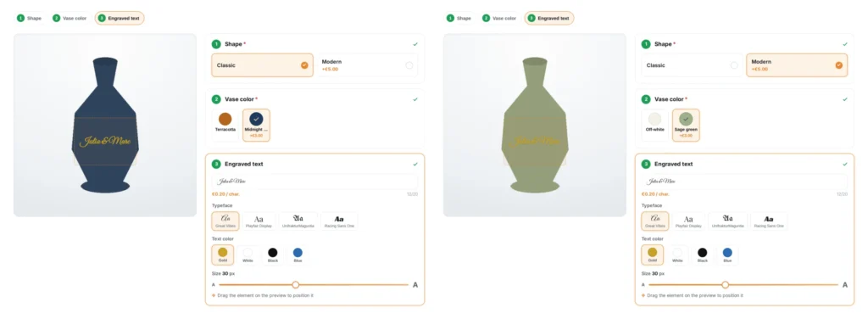Click large A icon of right size slider
This screenshot has width=868, height=319.
pos(845,285)
